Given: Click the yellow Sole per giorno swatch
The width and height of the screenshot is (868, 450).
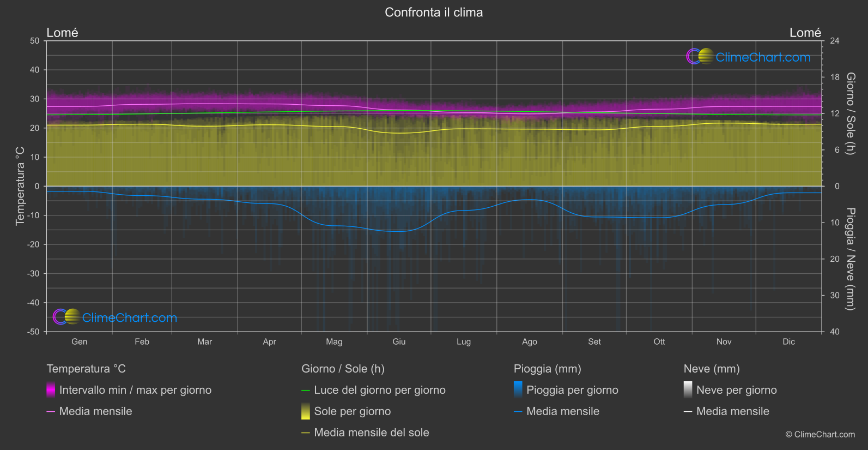Looking at the screenshot, I should (306, 411).
